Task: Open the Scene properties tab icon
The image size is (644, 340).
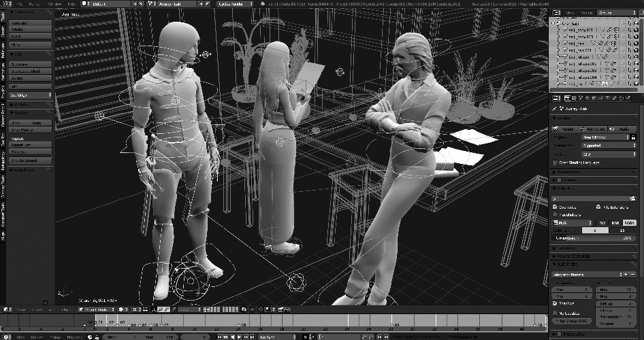Action: pos(581,98)
